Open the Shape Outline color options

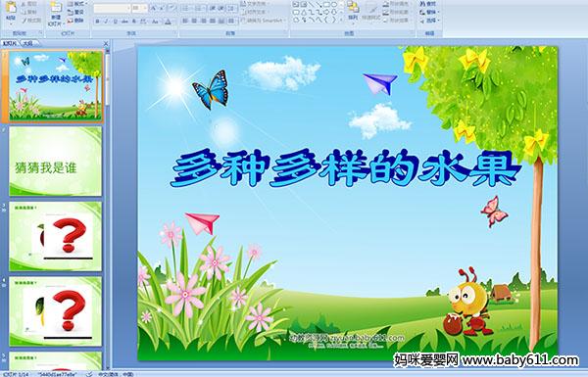[398, 12]
